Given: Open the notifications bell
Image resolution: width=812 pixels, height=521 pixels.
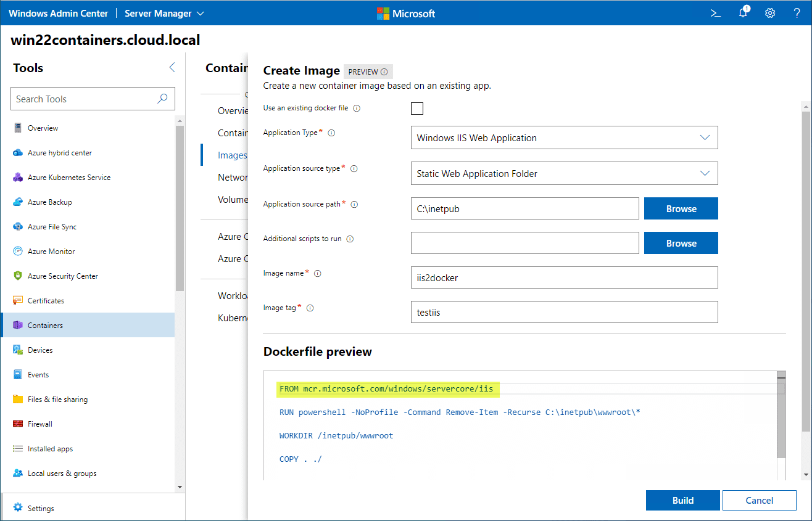Looking at the screenshot, I should (744, 13).
